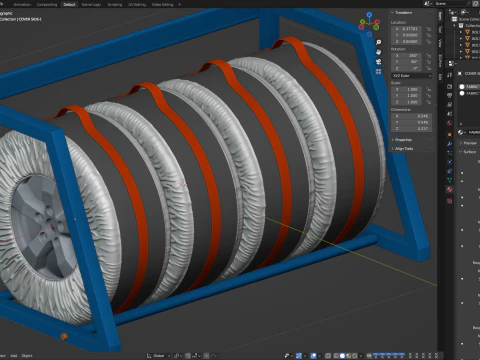The height and width of the screenshot is (360, 480).
Task: Collapse the Transform panel
Action: coord(402,13)
